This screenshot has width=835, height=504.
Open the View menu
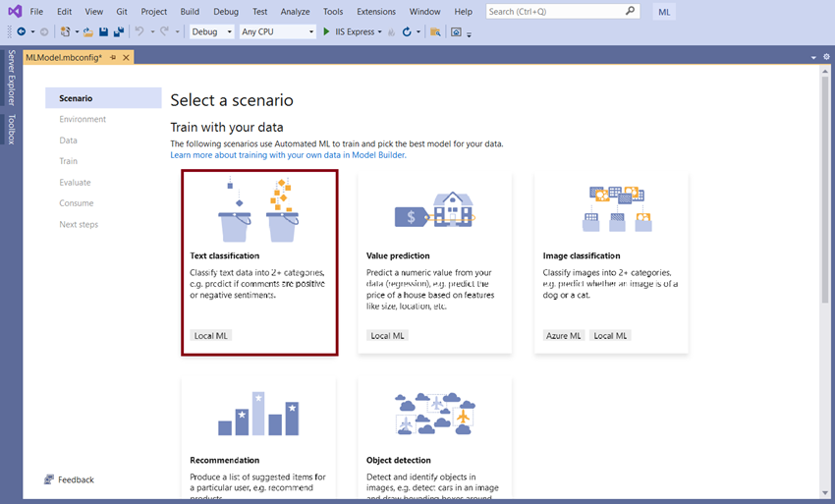coord(93,11)
